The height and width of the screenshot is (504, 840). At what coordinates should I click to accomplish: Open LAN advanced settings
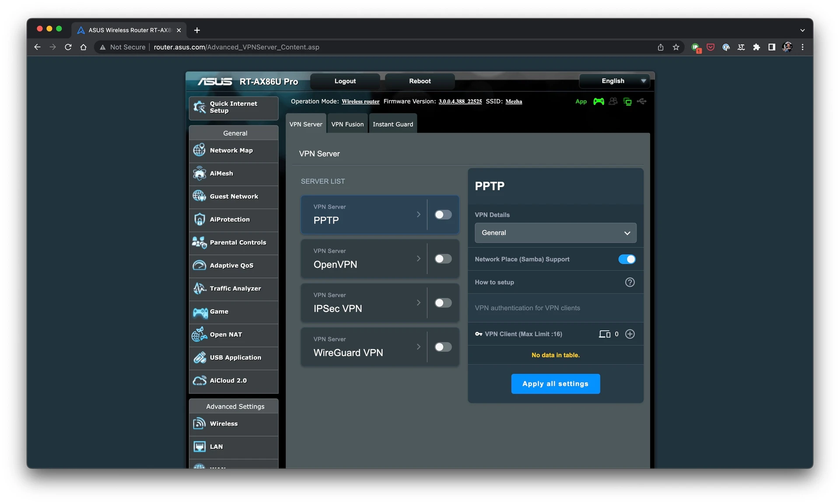coord(234,447)
